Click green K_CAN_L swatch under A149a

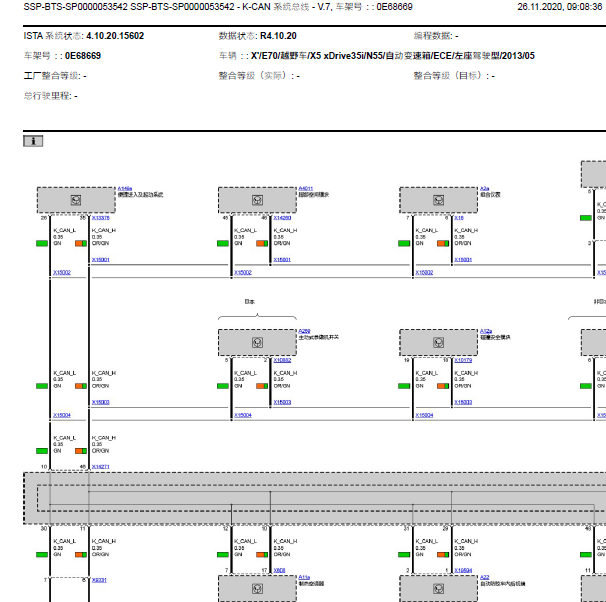pos(42,243)
